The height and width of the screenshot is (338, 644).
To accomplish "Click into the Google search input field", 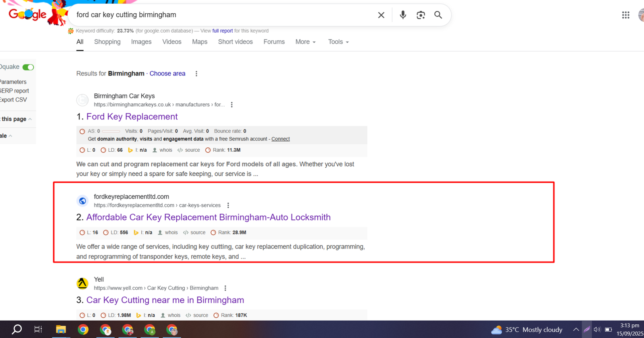I will 221,15.
